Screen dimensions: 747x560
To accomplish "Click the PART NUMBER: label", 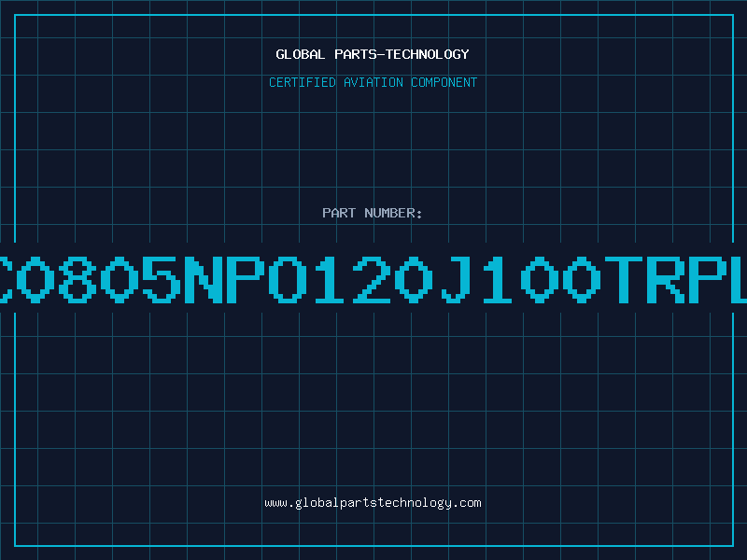I will point(373,213).
